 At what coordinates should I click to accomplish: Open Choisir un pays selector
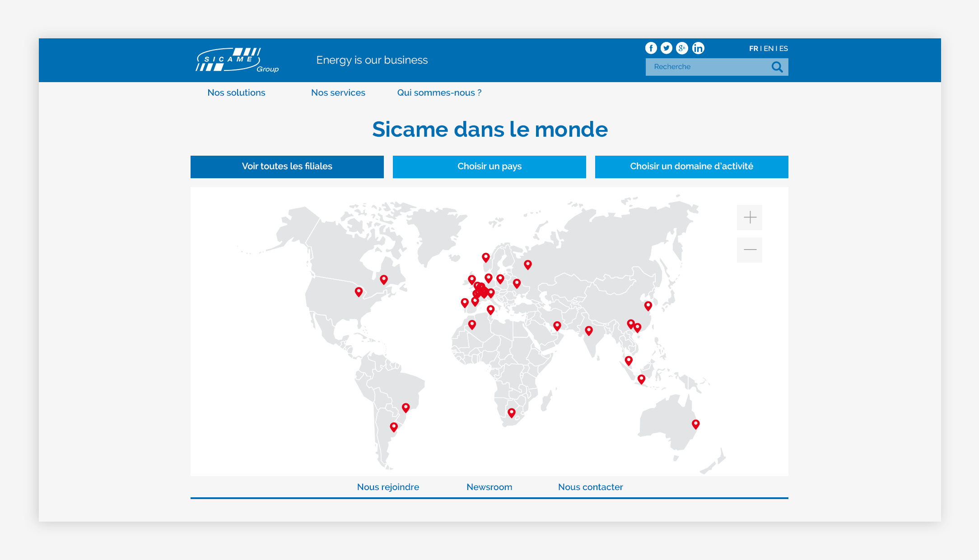(489, 167)
